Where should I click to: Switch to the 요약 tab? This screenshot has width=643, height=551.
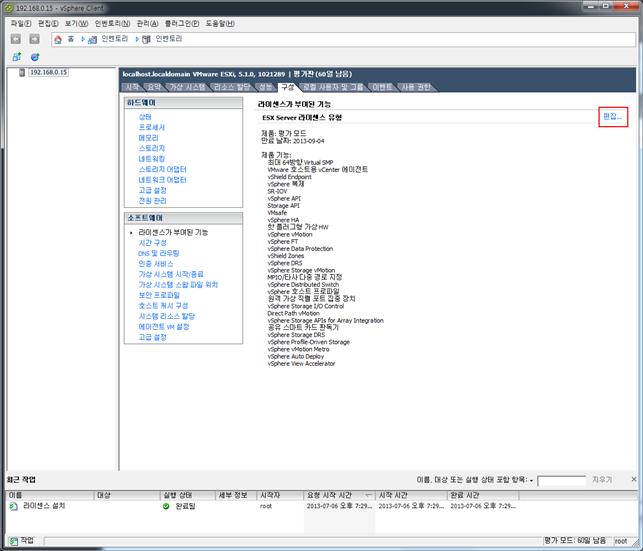click(154, 87)
